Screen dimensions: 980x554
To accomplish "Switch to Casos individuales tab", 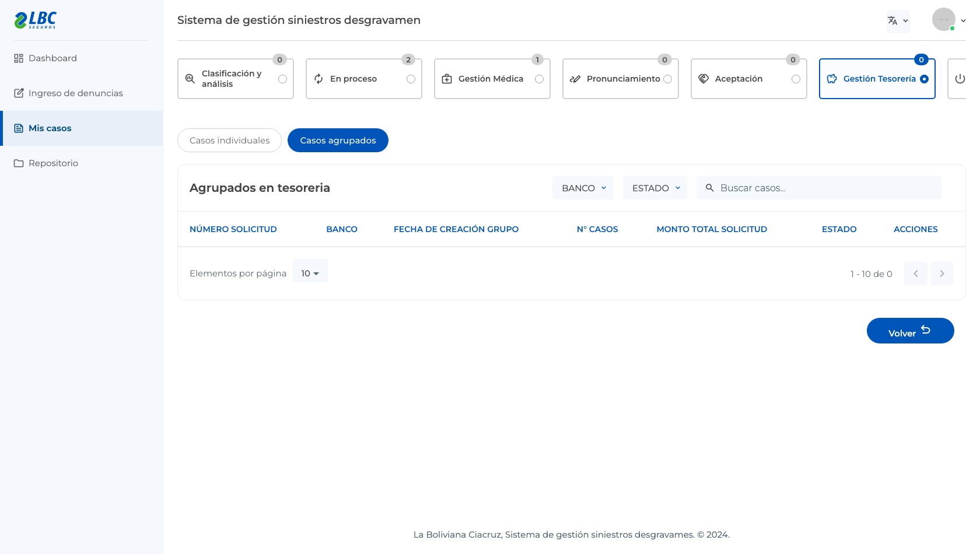I will coord(230,141).
